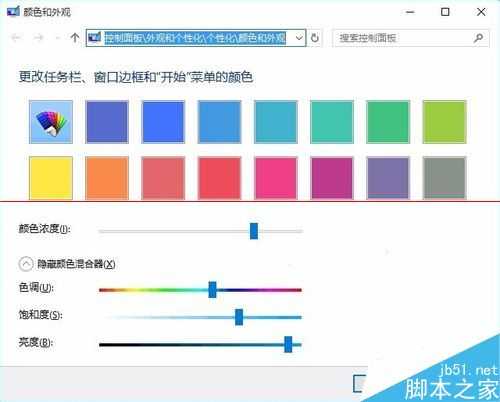Choose the lime green swatch
The width and height of the screenshot is (500, 402).
444,122
